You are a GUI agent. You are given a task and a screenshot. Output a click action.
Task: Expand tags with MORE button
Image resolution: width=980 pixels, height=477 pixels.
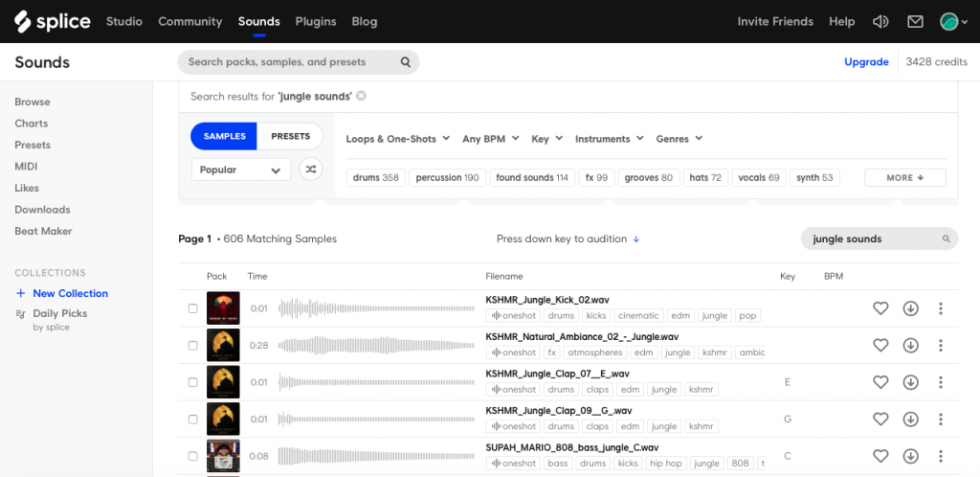point(905,177)
